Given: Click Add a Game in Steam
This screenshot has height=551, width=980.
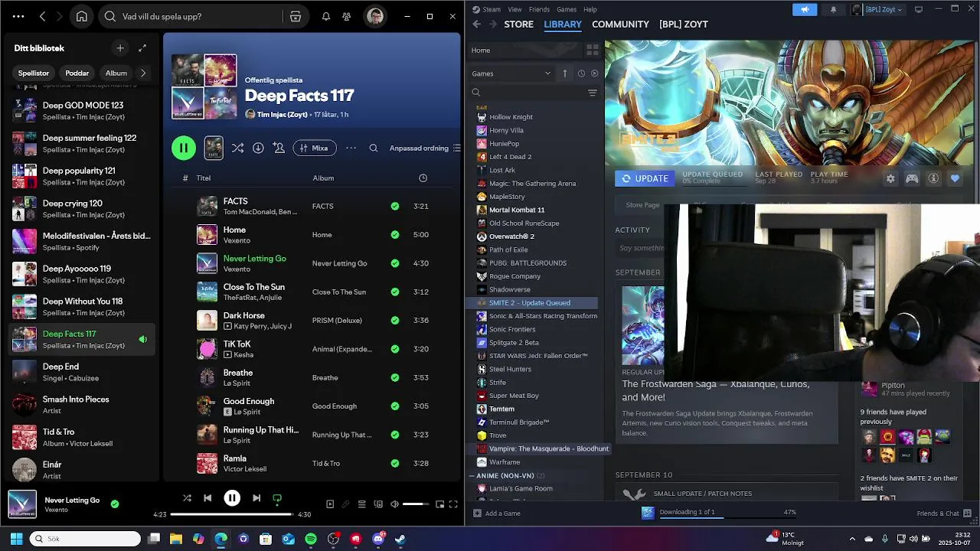Looking at the screenshot, I should (x=497, y=513).
